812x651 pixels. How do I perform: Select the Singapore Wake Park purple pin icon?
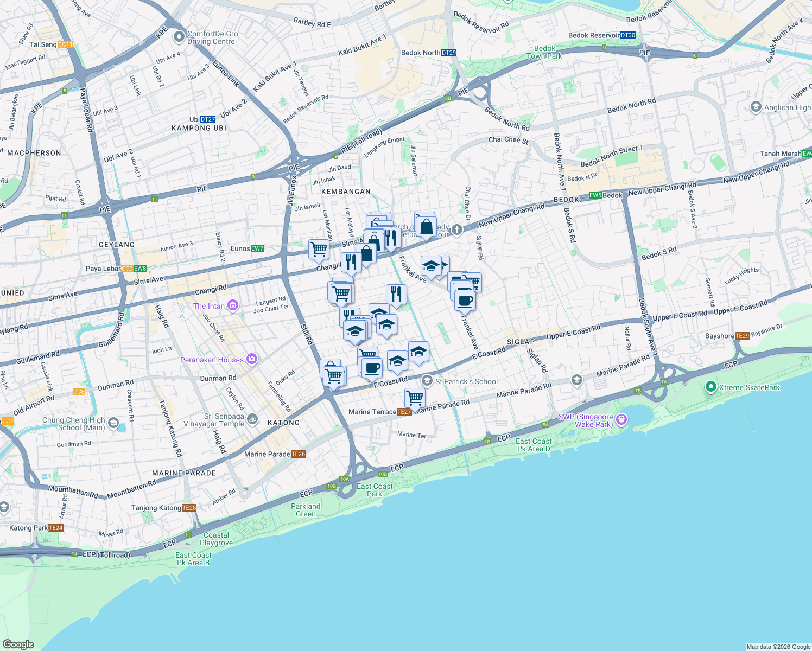(622, 419)
